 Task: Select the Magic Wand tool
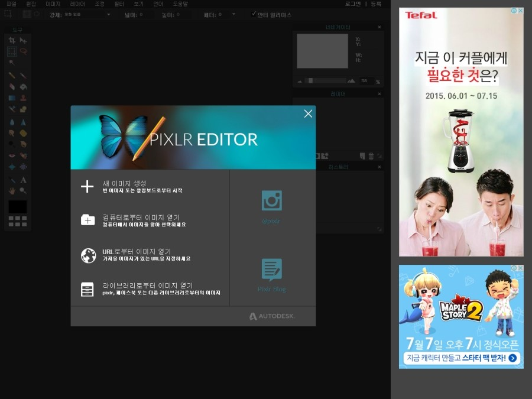tap(12, 63)
